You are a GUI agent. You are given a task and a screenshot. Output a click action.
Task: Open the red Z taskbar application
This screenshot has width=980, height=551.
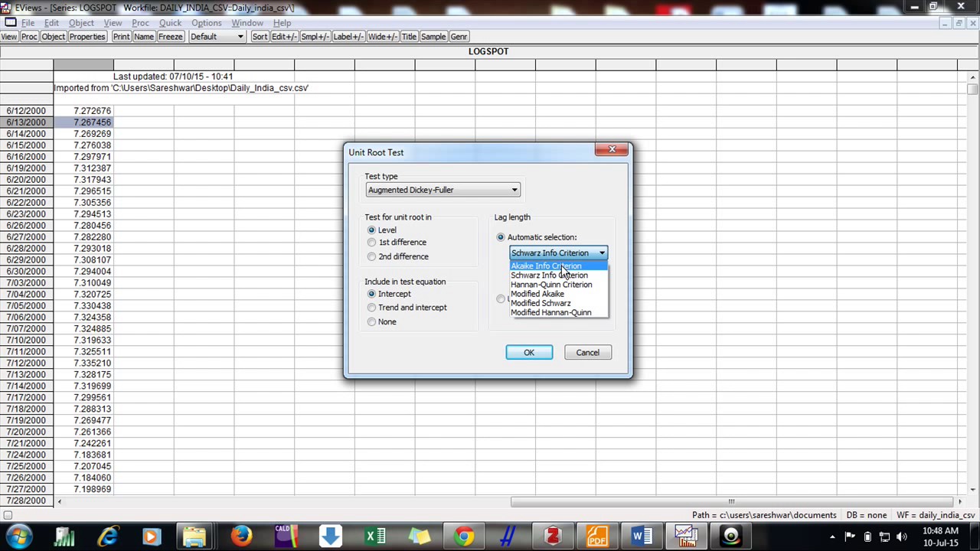(x=553, y=536)
